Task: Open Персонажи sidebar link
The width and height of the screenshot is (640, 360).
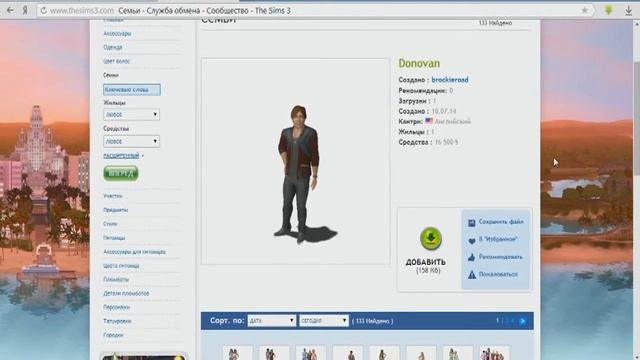Action: tap(116, 307)
